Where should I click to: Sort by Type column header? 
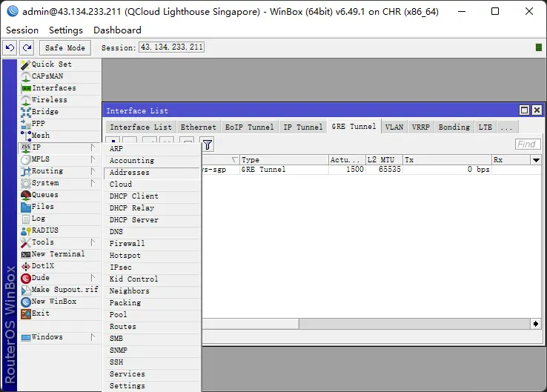[284, 160]
